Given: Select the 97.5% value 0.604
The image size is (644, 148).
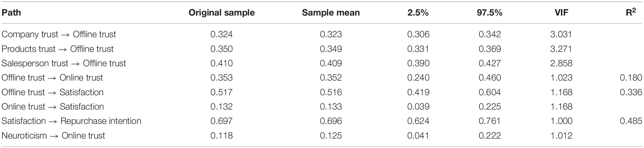Looking at the screenshot, I should [x=489, y=92].
